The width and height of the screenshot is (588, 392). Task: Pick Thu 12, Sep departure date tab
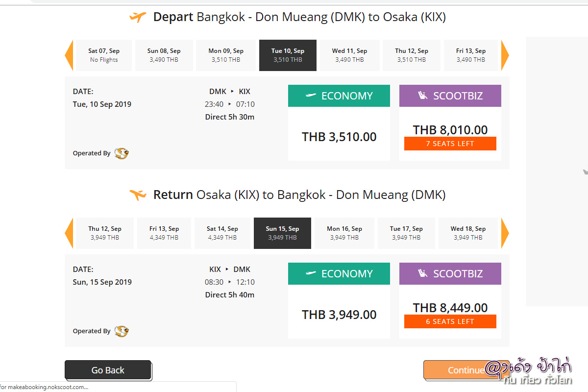click(x=412, y=55)
